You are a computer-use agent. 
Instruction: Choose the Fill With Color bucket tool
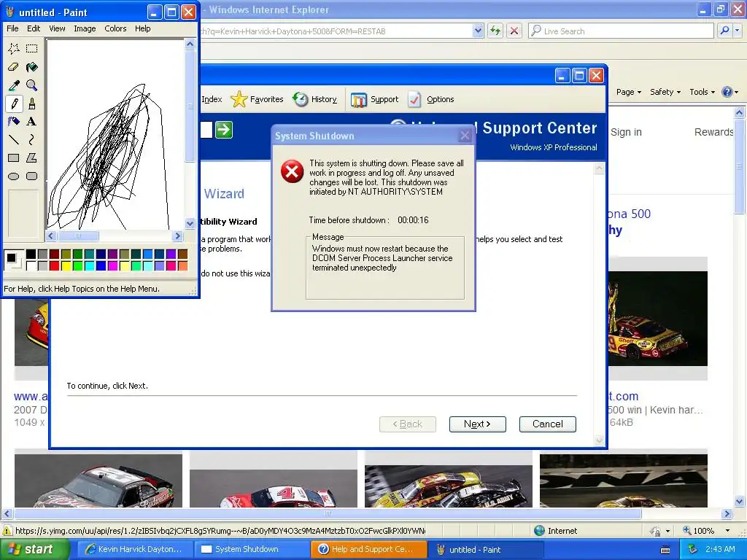click(32, 67)
